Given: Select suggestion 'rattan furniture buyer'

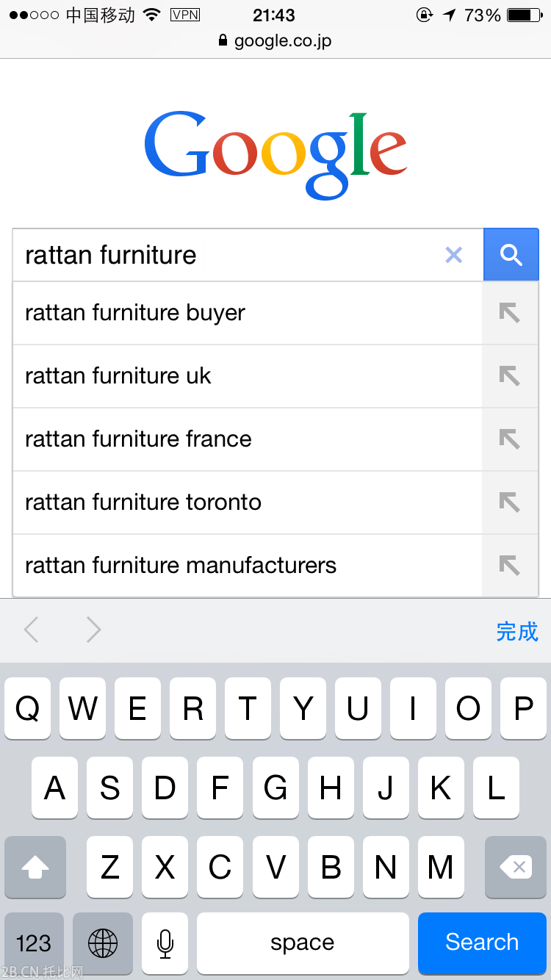Looking at the screenshot, I should (x=135, y=313).
